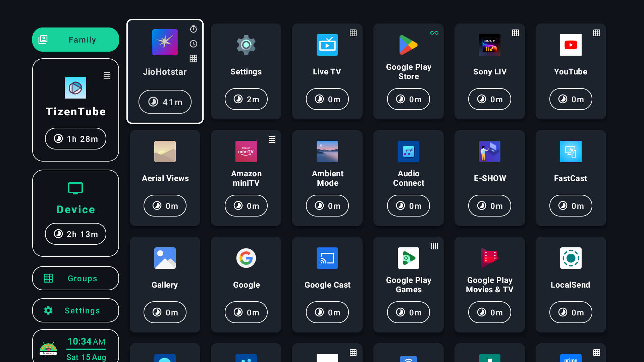
Task: Open the Google app icon
Action: pyautogui.click(x=246, y=258)
